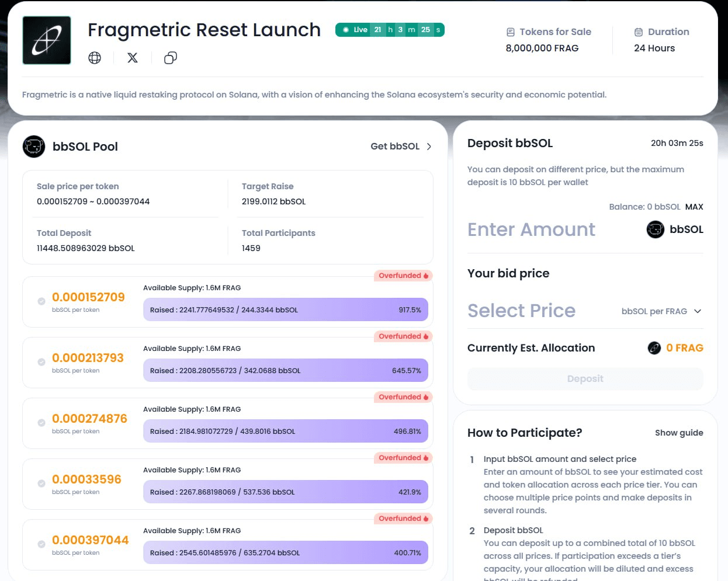
Task: Click the 8,000,000 FRAG value
Action: [x=542, y=48]
